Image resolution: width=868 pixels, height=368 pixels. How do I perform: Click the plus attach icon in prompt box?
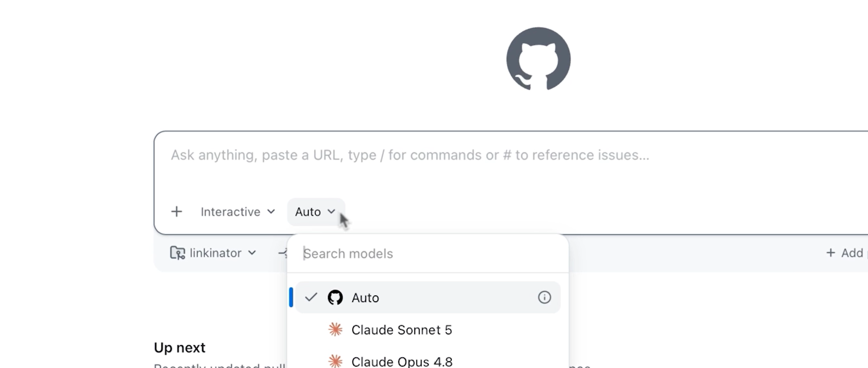pos(176,212)
